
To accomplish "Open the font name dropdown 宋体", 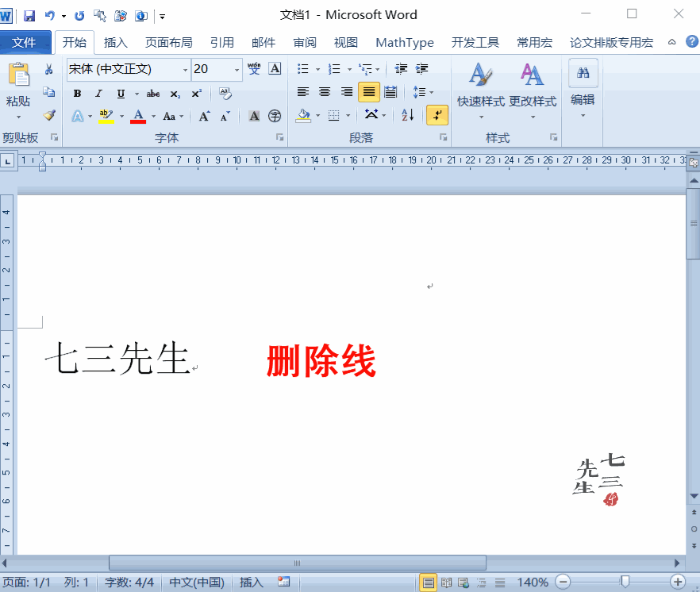I will click(x=185, y=69).
